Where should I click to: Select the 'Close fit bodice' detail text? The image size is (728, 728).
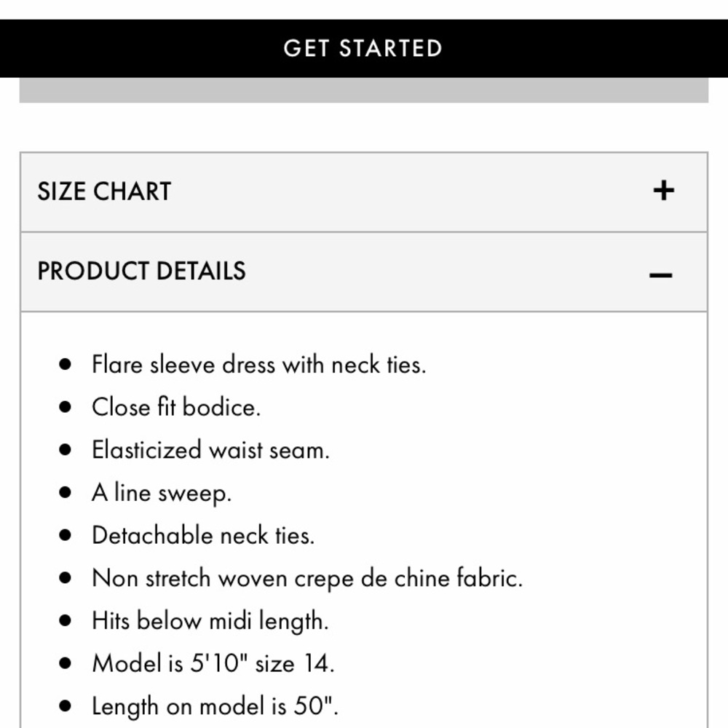[x=176, y=407]
